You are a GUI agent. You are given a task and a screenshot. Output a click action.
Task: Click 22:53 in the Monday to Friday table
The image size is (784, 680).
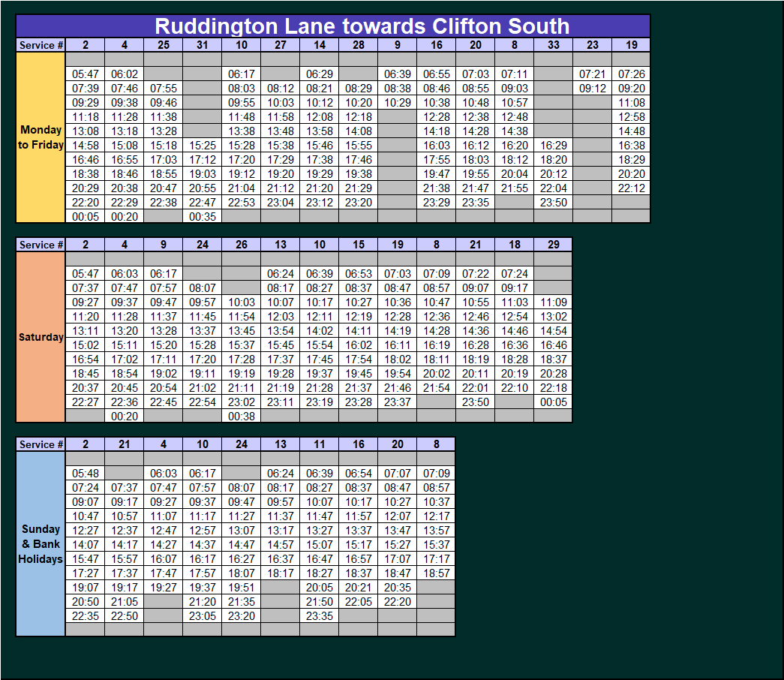point(242,203)
